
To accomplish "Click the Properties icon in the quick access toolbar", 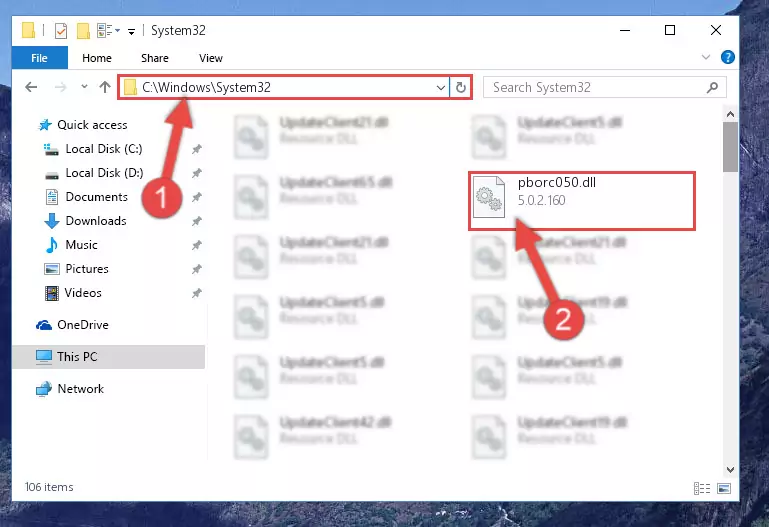I will tap(61, 30).
